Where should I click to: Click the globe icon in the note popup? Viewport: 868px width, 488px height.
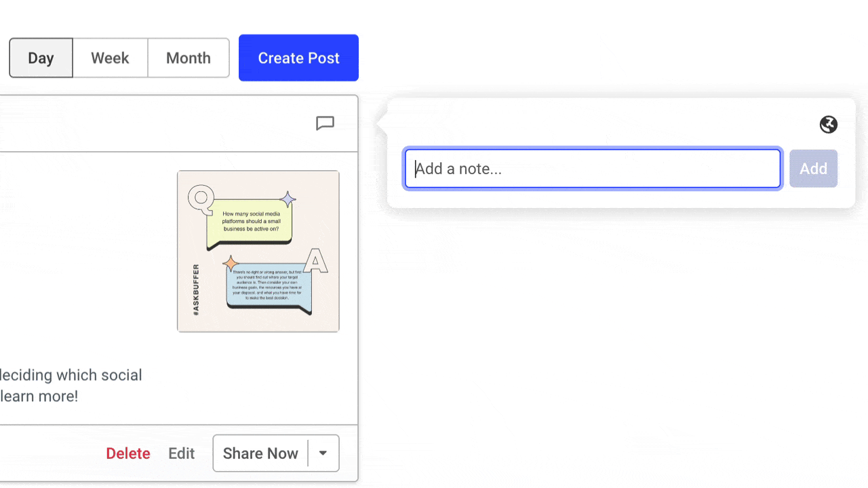coord(828,125)
